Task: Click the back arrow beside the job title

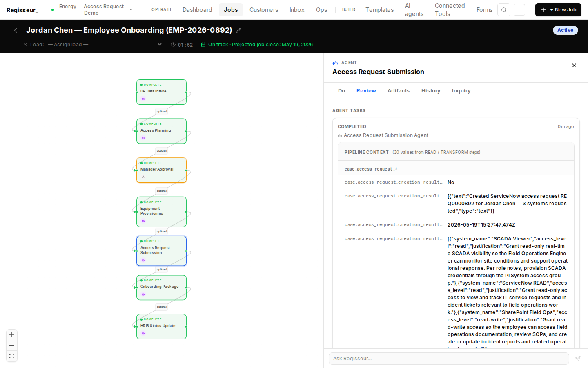Action: [x=16, y=30]
